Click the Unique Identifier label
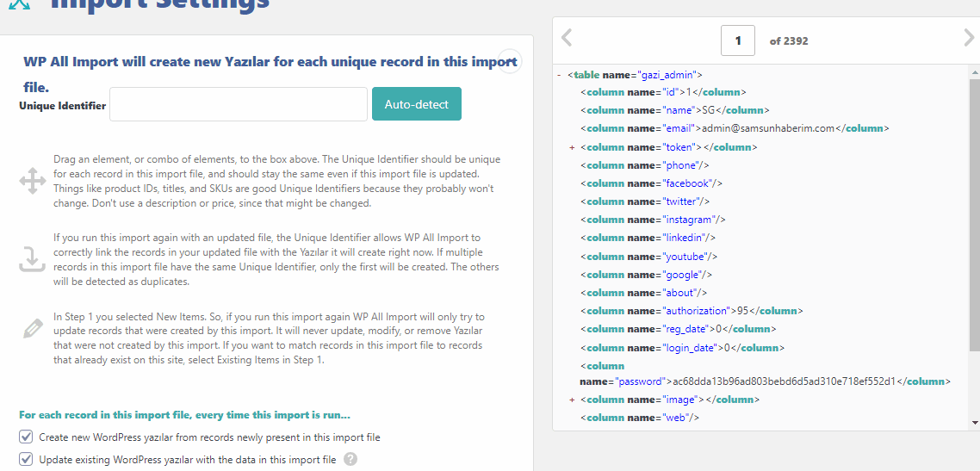Image resolution: width=980 pixels, height=471 pixels. pyautogui.click(x=63, y=106)
